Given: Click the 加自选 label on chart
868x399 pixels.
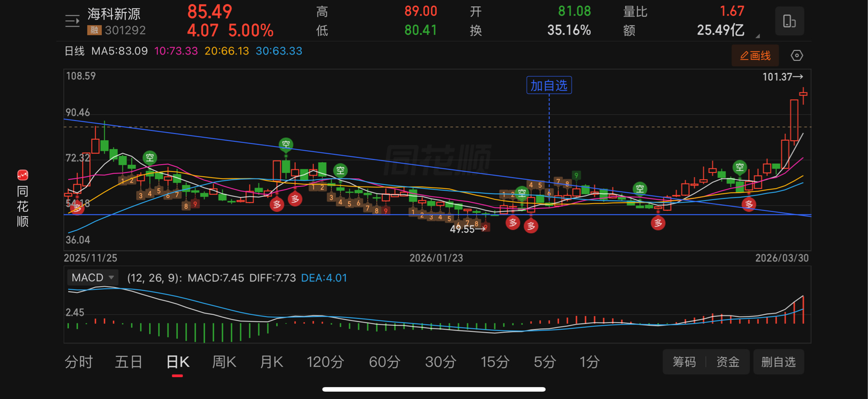Looking at the screenshot, I should (x=549, y=85).
